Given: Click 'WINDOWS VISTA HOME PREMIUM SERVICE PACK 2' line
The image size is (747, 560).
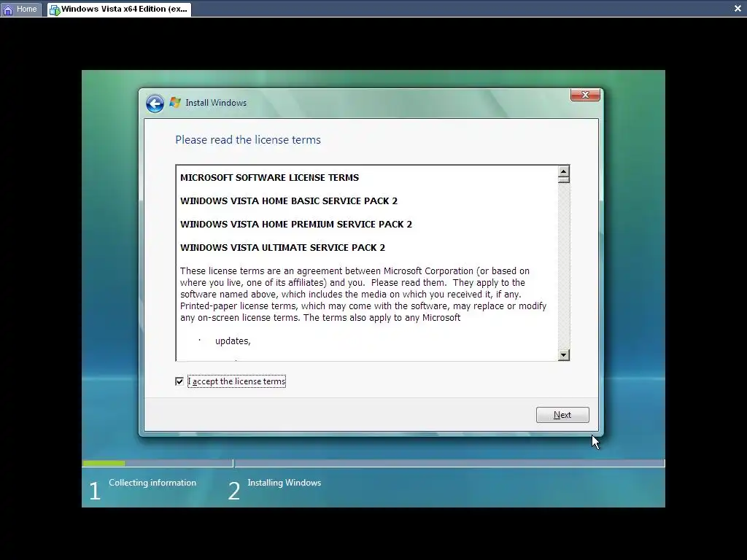Looking at the screenshot, I should tap(296, 225).
